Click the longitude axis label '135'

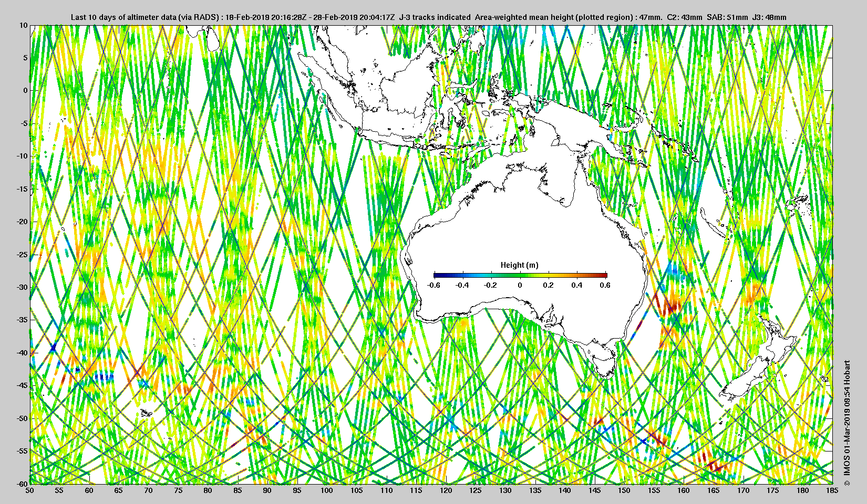coord(535,490)
